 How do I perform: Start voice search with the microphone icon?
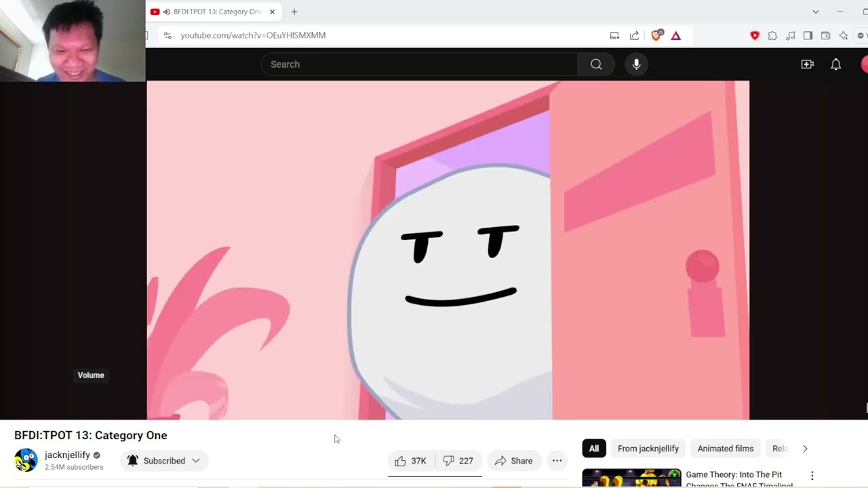636,64
